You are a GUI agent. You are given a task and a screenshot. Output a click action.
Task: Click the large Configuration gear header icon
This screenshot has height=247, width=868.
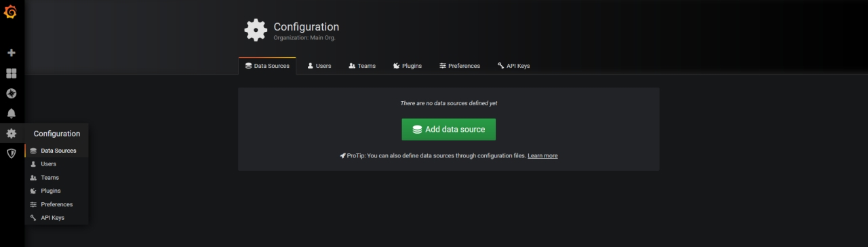256,30
